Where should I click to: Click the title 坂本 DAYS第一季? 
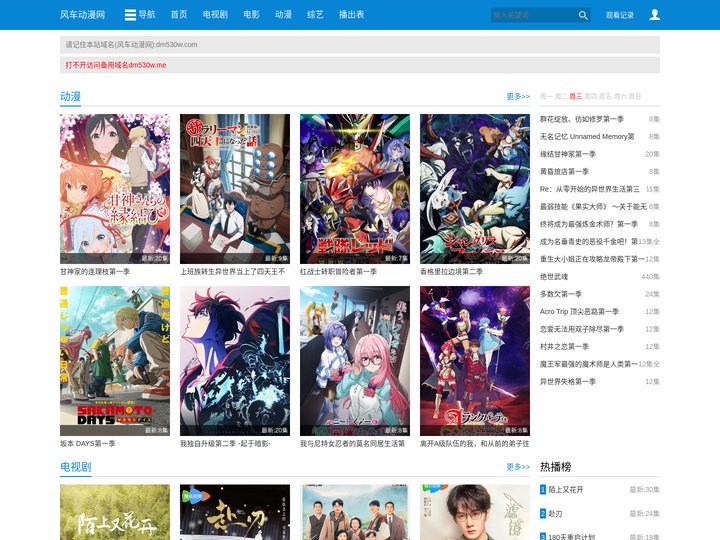click(x=88, y=444)
